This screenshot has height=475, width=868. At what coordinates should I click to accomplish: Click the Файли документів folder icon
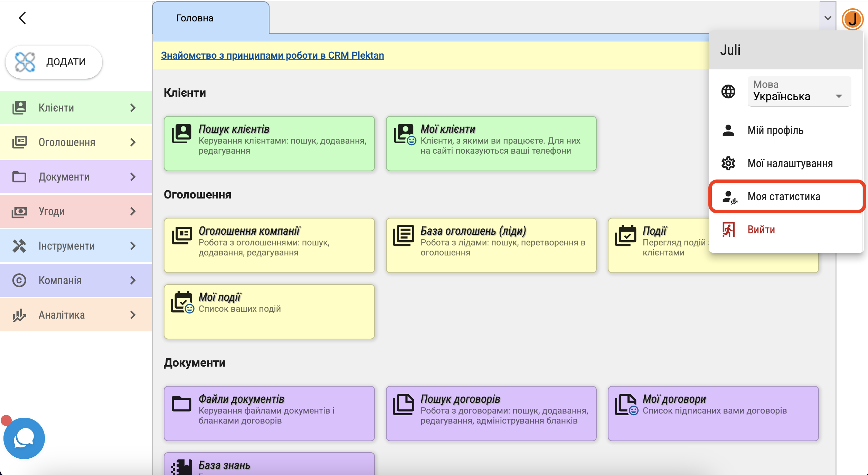[182, 404]
